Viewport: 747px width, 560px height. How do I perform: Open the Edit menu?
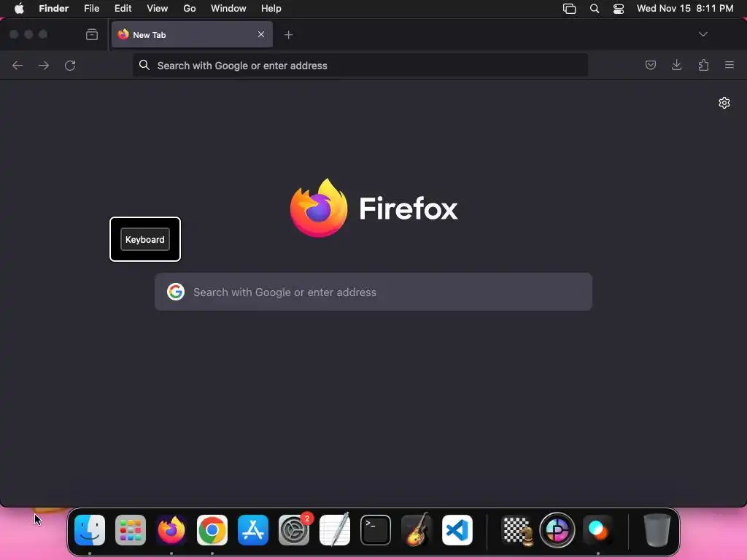(x=123, y=9)
